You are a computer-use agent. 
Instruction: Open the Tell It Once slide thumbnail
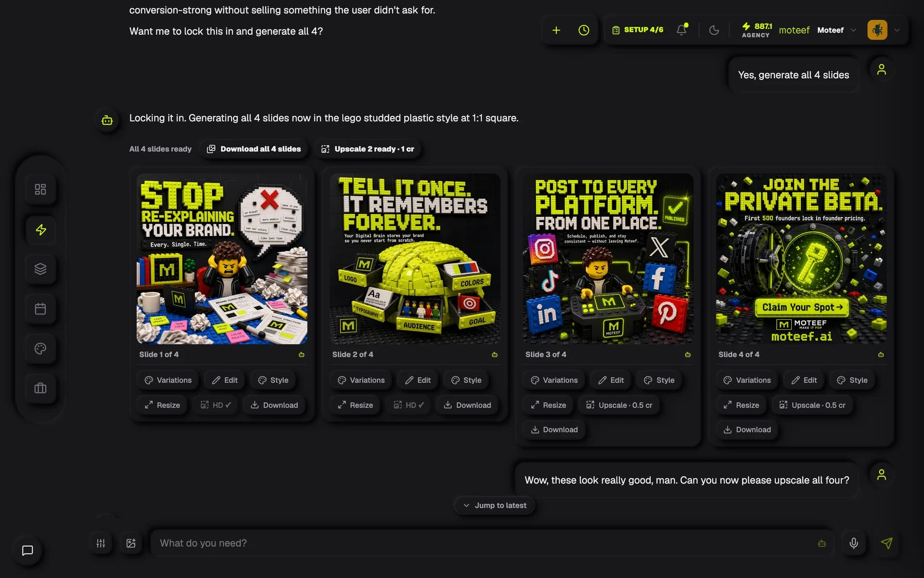(x=415, y=259)
